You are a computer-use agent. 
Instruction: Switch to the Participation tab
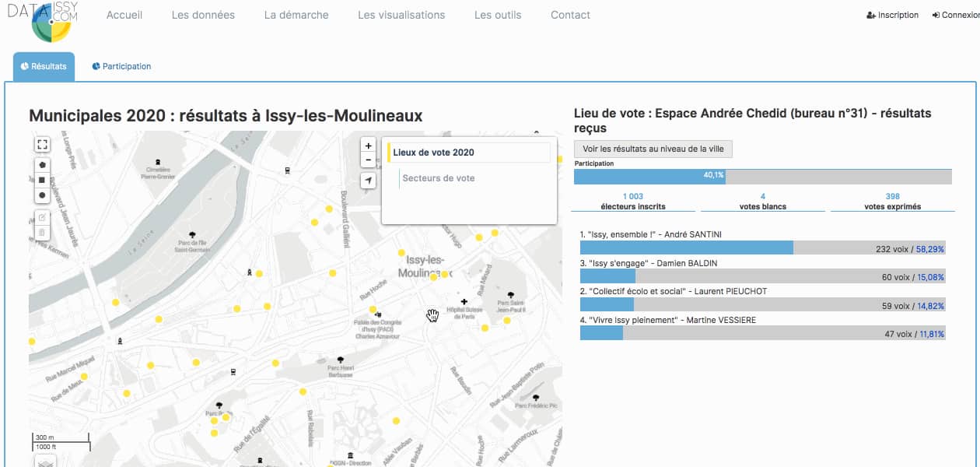(x=121, y=66)
